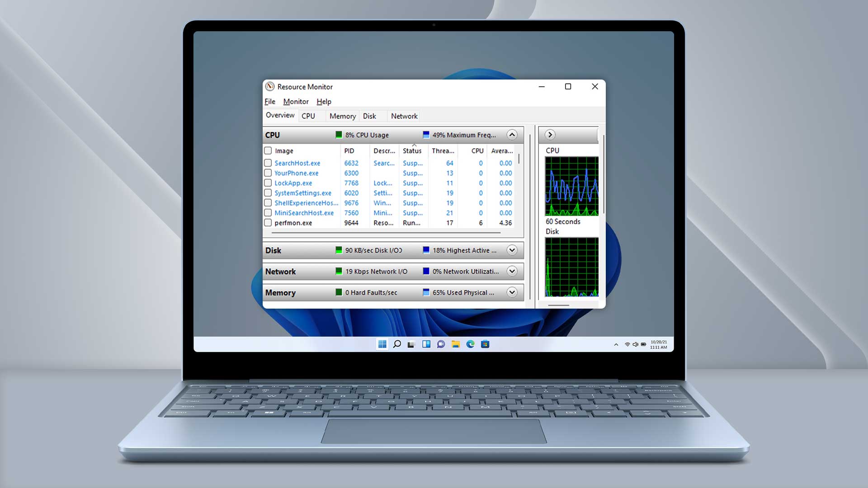Click the volume speaker tray icon
This screenshot has height=488, width=868.
pyautogui.click(x=635, y=344)
